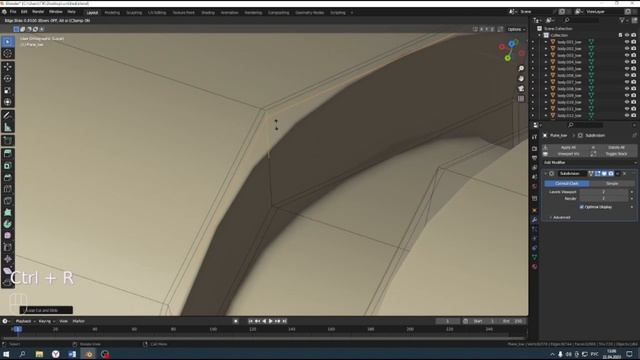Viewport: 640px width, 360px height.
Task: Disable render camera for body.002_low
Action: (x=633, y=49)
